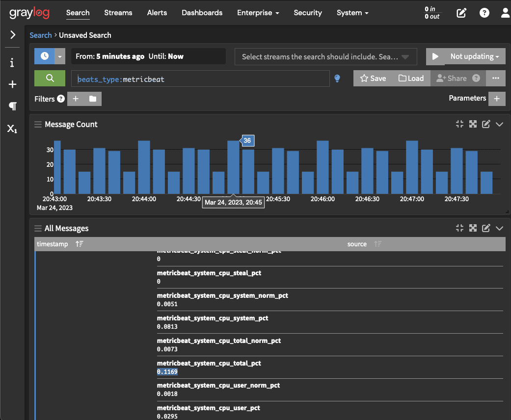
Task: Click the Load saved search button
Action: click(411, 79)
